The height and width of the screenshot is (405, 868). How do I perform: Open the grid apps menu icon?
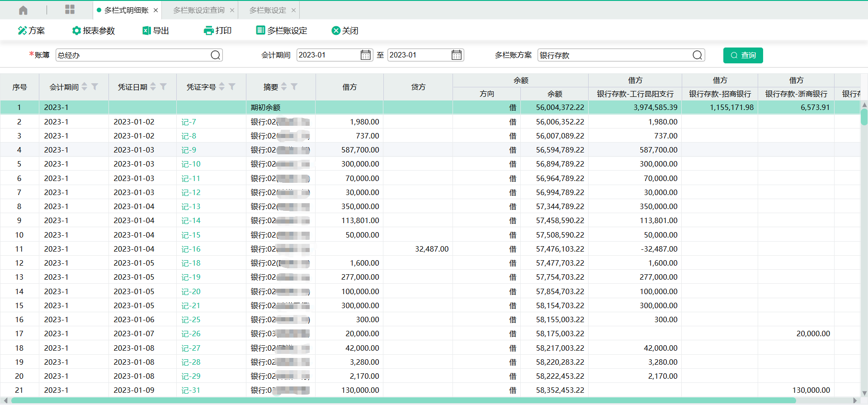tap(70, 10)
